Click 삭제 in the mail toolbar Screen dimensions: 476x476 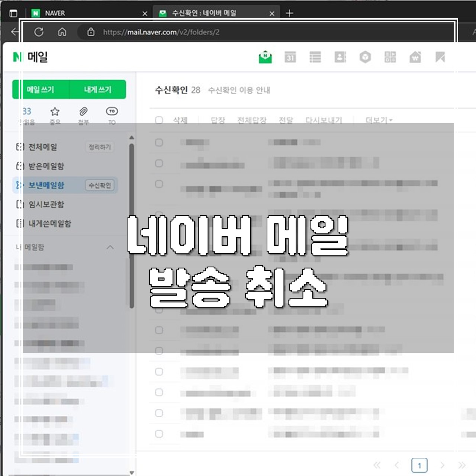180,120
